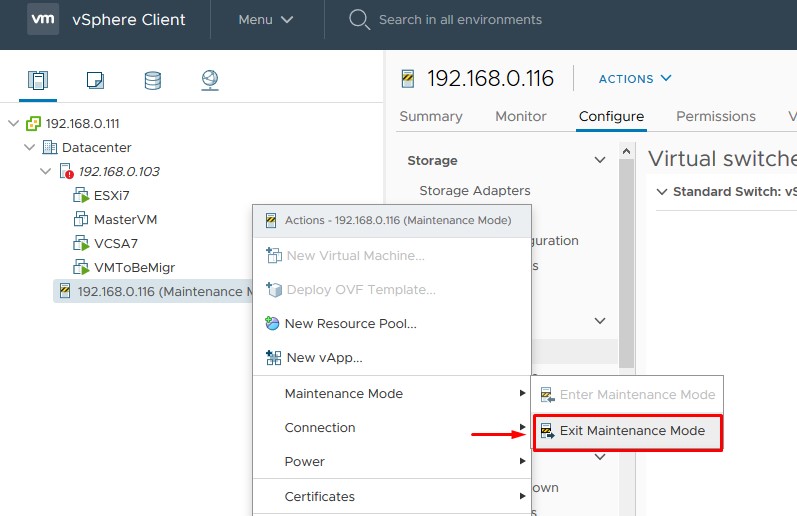Click the vCenter icon beside 192.168.0.111

[x=33, y=124]
